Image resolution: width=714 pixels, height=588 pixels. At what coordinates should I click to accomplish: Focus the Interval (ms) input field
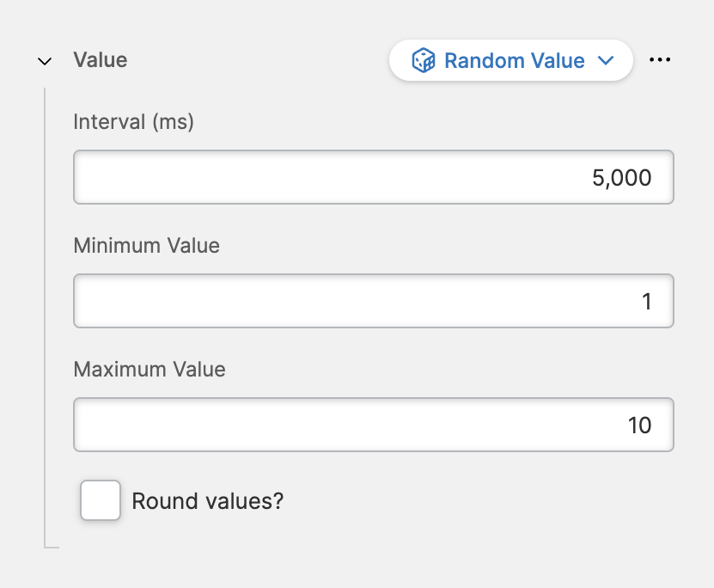pos(373,178)
